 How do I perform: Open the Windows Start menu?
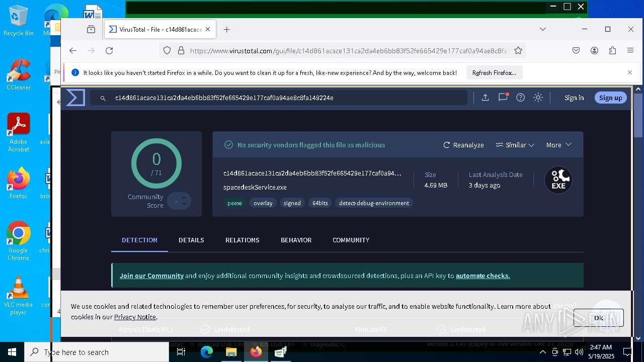pyautogui.click(x=12, y=352)
